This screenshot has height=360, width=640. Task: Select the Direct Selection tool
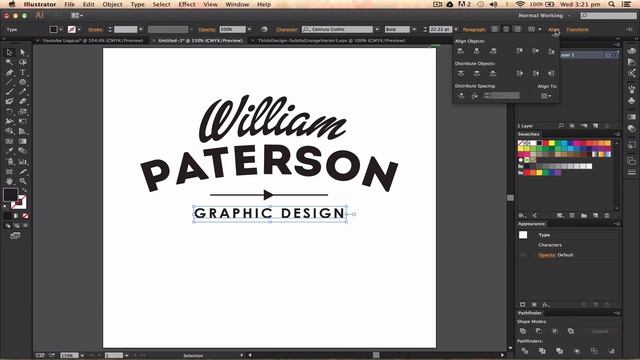(x=22, y=52)
